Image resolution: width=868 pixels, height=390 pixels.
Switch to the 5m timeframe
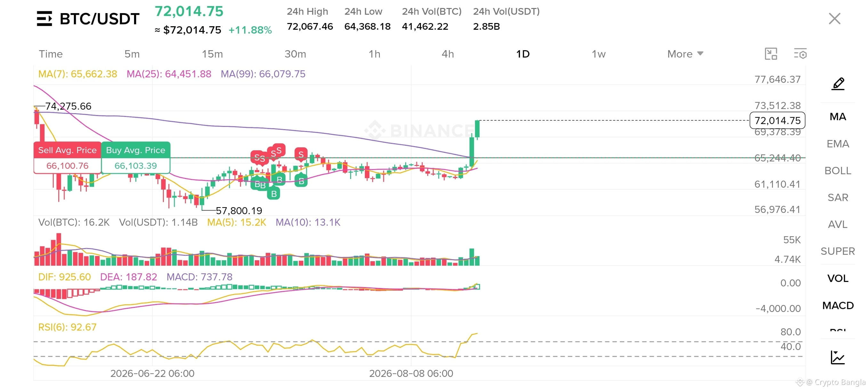coord(132,54)
